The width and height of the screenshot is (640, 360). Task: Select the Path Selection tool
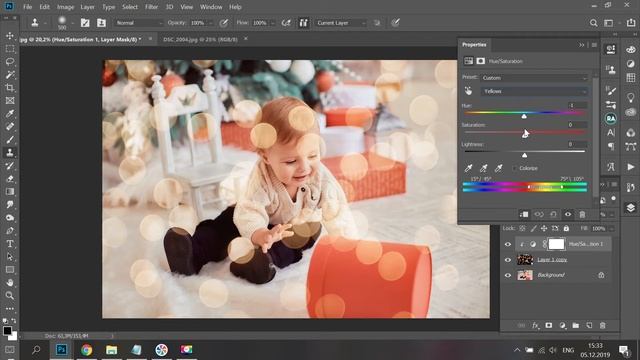pyautogui.click(x=10, y=257)
